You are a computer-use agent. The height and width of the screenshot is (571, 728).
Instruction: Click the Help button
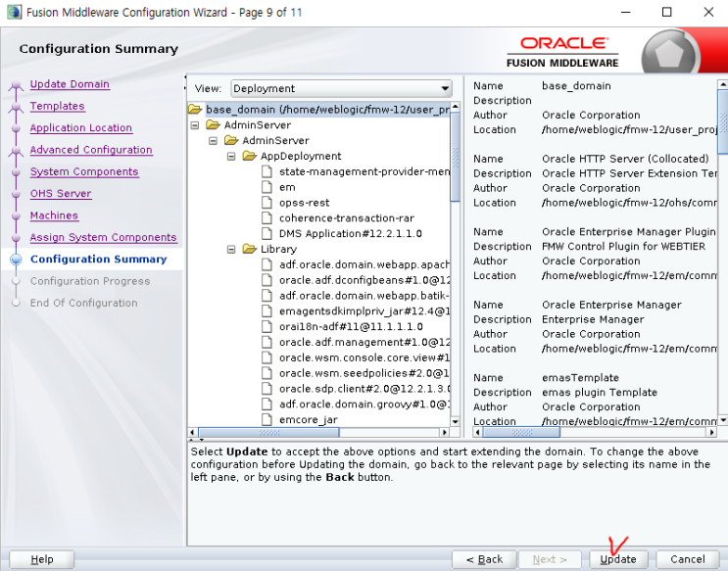pyautogui.click(x=42, y=559)
